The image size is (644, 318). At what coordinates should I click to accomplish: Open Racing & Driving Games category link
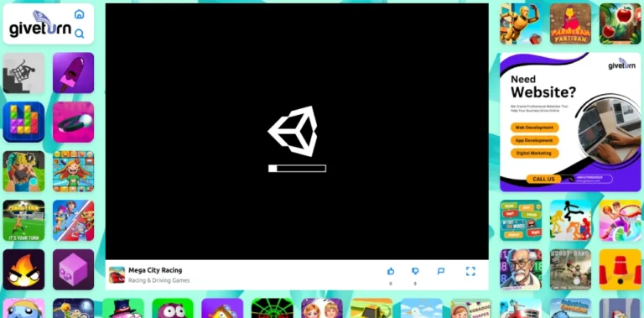(x=159, y=280)
